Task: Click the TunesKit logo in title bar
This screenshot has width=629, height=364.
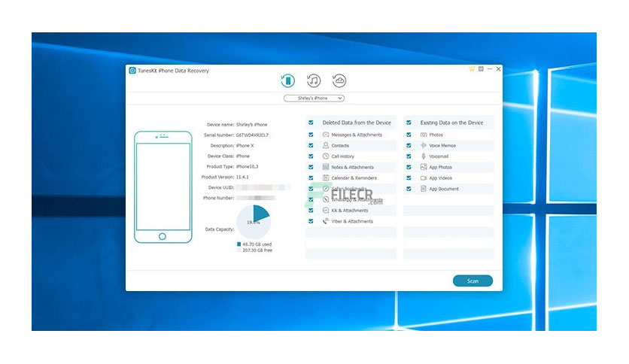Action: coord(132,71)
